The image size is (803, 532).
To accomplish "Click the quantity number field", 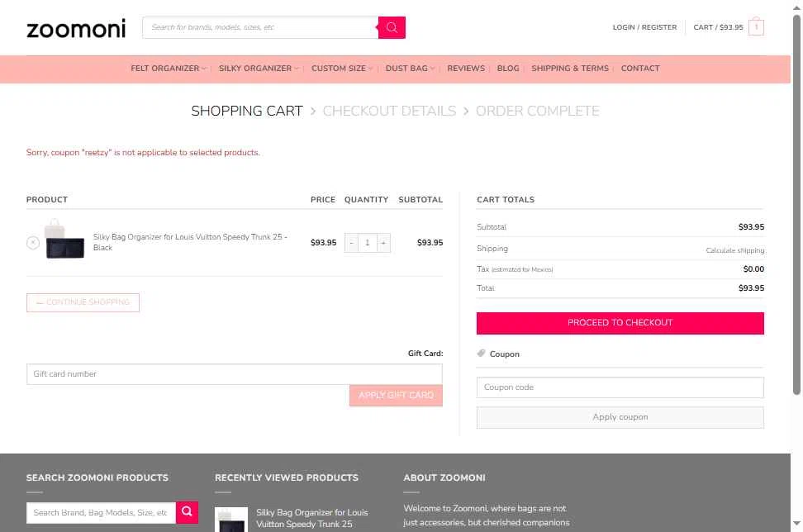I will click(x=367, y=243).
